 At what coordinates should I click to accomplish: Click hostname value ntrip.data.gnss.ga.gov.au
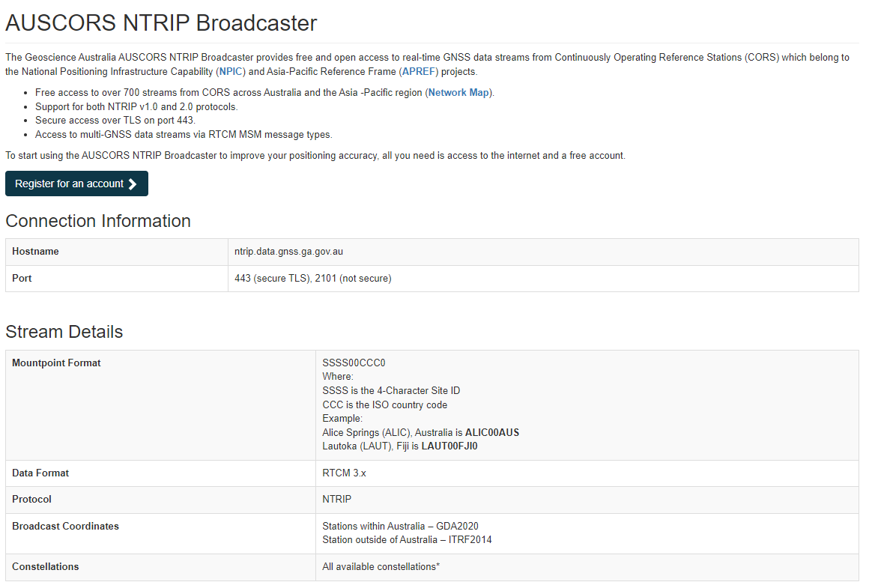click(x=288, y=252)
